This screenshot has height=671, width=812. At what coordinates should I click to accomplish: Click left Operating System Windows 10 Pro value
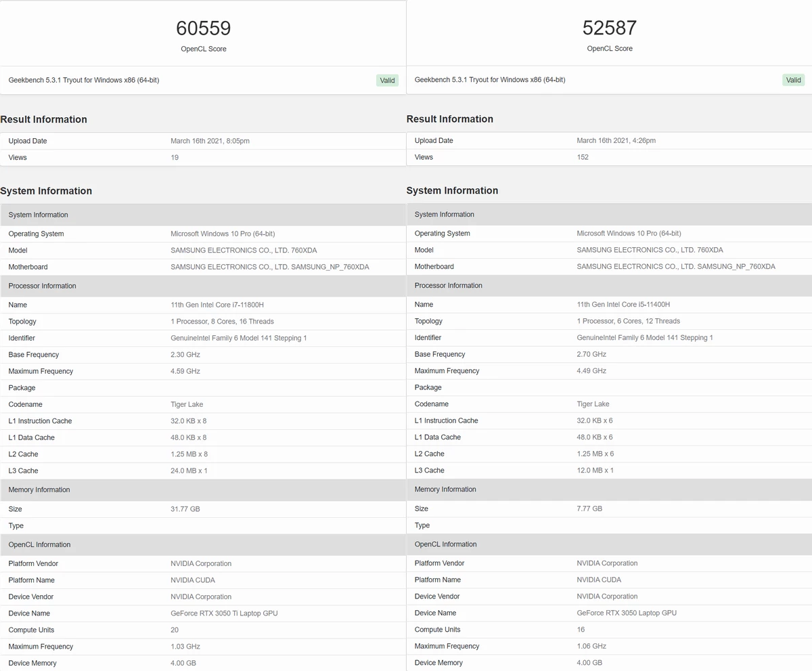tap(223, 234)
